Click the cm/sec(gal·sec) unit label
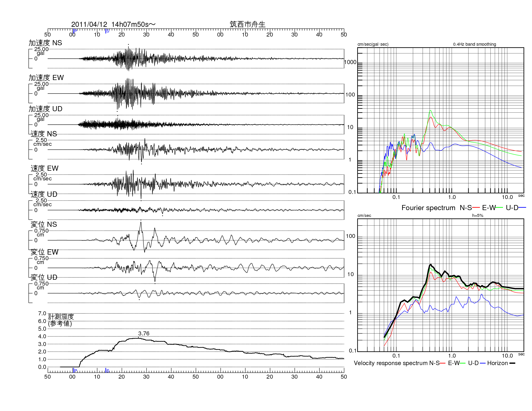The width and height of the screenshot is (532, 411). (x=373, y=44)
